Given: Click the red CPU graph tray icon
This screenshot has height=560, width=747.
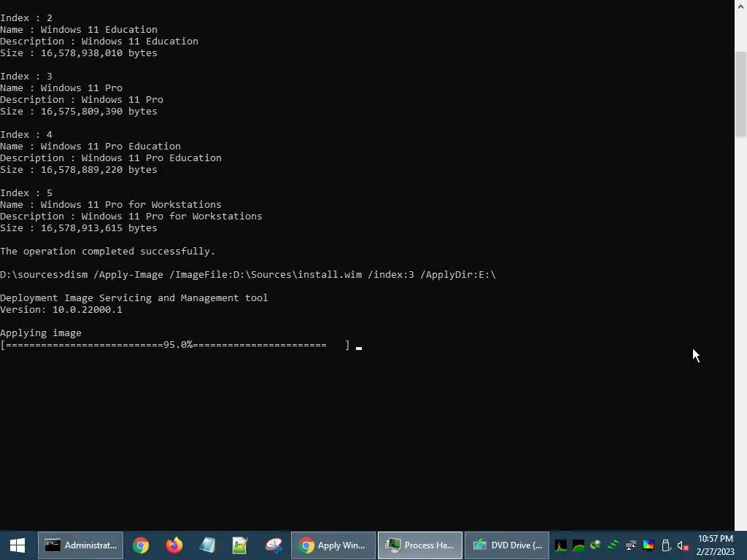Looking at the screenshot, I should click(561, 545).
